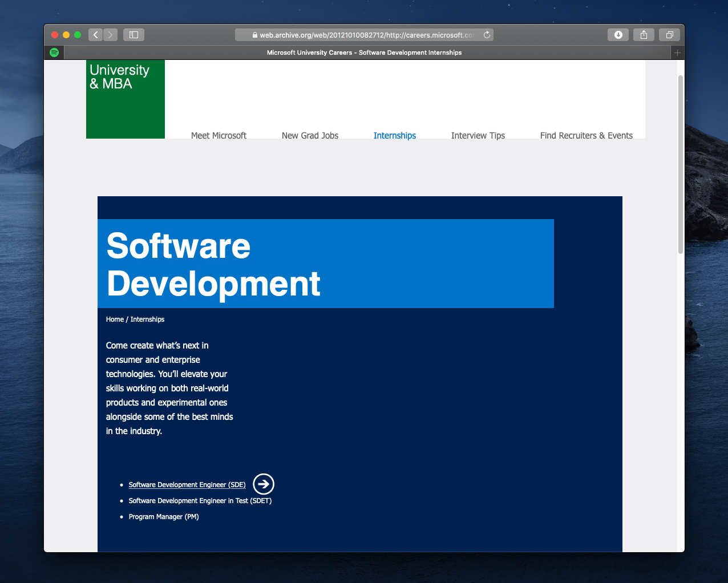This screenshot has width=728, height=583.
Task: Select the web.archive.org address field
Action: [x=364, y=35]
